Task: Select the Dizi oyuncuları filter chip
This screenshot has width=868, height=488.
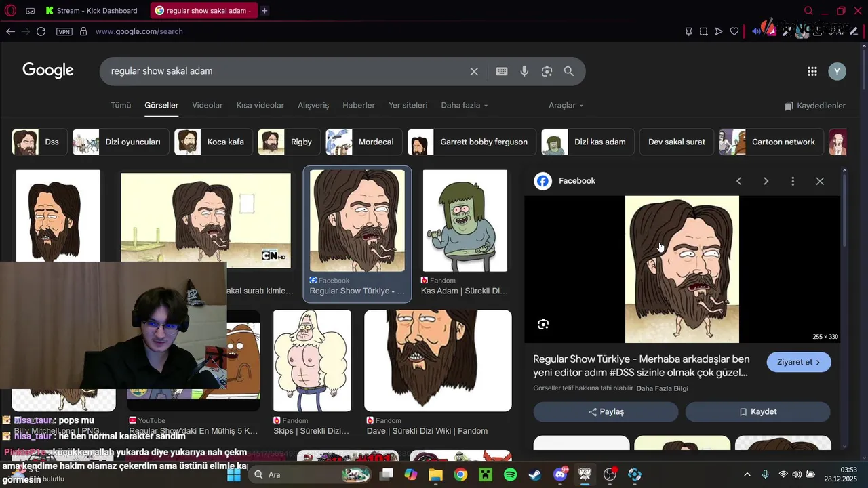Action: point(121,142)
